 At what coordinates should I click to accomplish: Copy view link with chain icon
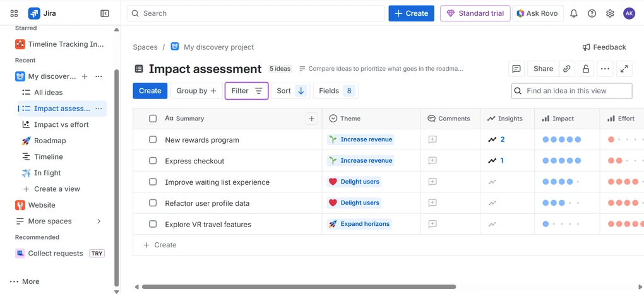point(567,69)
